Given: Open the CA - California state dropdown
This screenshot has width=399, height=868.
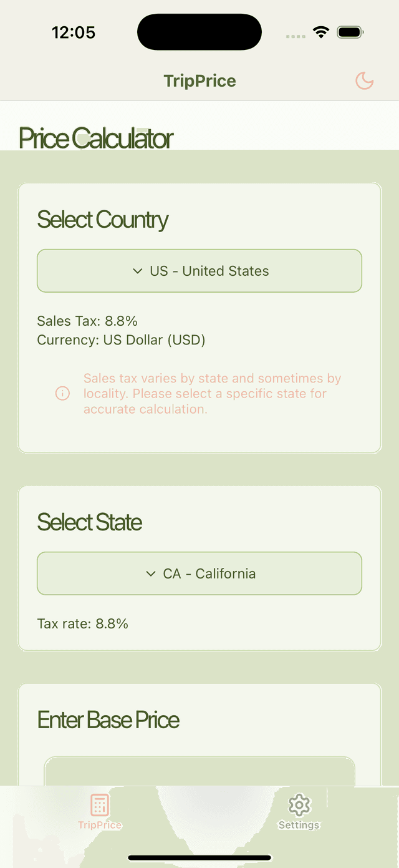Looking at the screenshot, I should 199,573.
